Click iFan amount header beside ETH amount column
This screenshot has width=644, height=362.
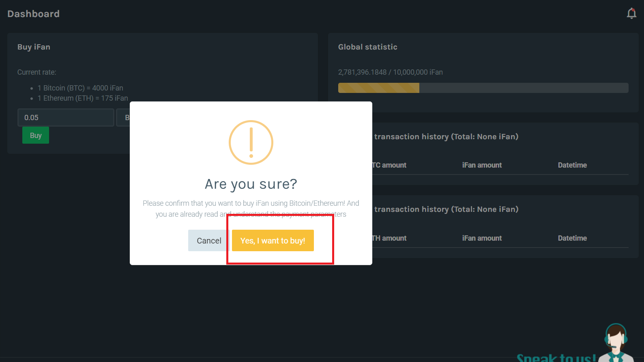click(482, 238)
